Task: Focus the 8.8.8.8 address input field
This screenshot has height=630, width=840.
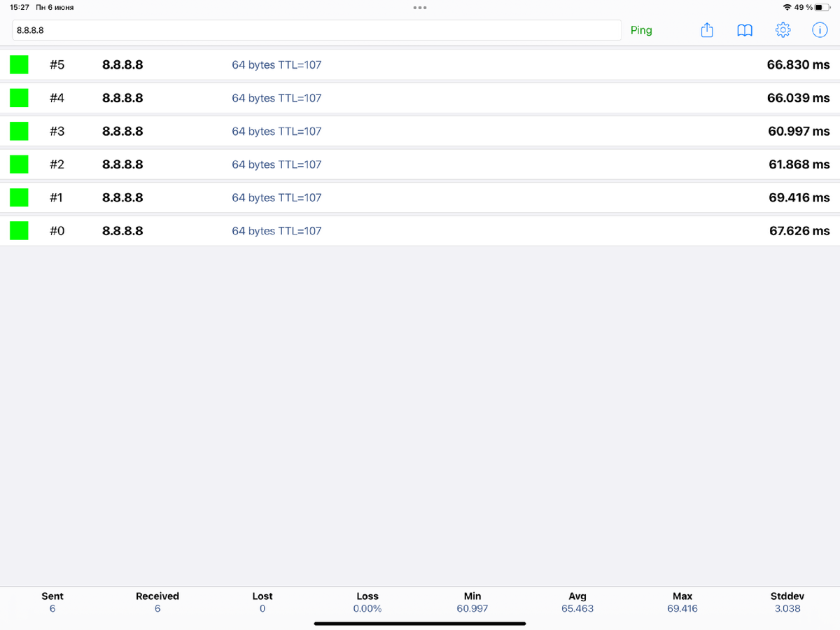Action: pos(316,30)
